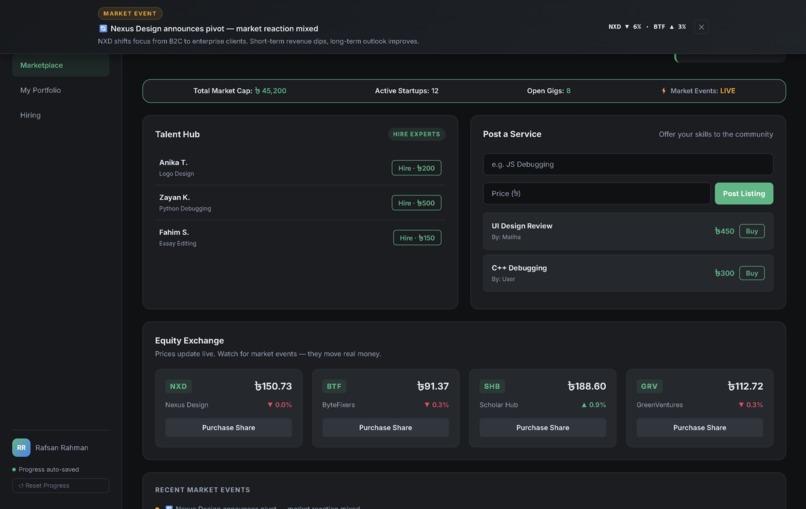The height and width of the screenshot is (509, 806).
Task: Click the Hire Experts badge
Action: tap(416, 134)
